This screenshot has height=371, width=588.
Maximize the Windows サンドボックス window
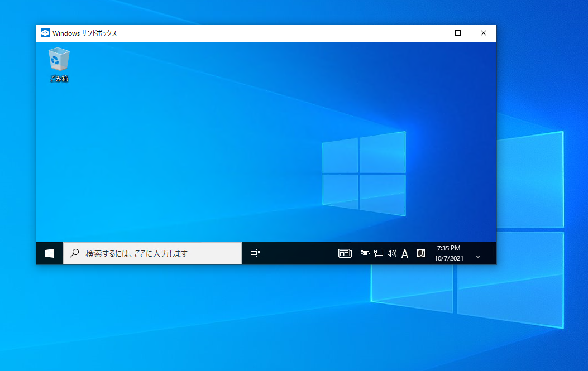click(458, 33)
